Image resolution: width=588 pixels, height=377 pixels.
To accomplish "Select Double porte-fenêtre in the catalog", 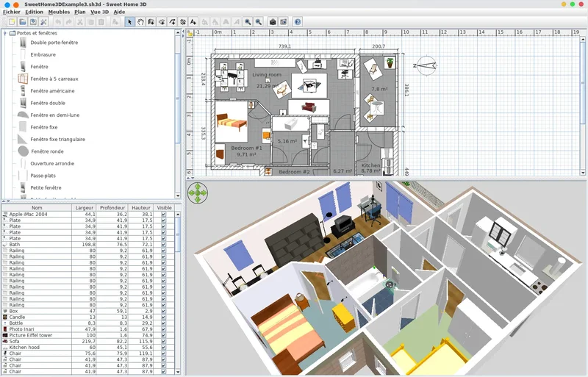I will 54,43.
